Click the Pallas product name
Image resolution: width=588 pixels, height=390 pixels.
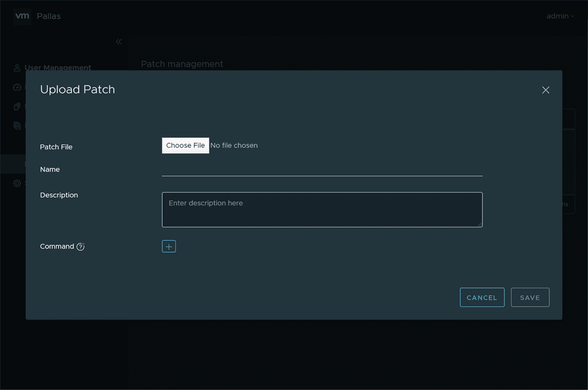(x=49, y=16)
